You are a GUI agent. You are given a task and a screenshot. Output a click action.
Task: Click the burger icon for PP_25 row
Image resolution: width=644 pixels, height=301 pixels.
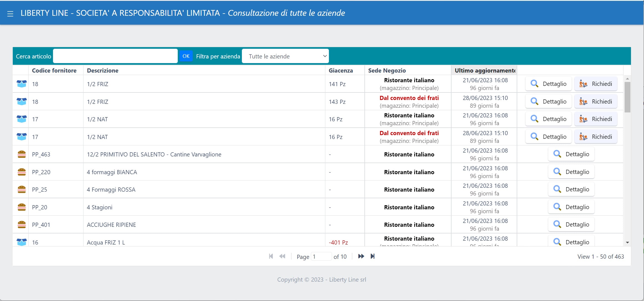(22, 189)
